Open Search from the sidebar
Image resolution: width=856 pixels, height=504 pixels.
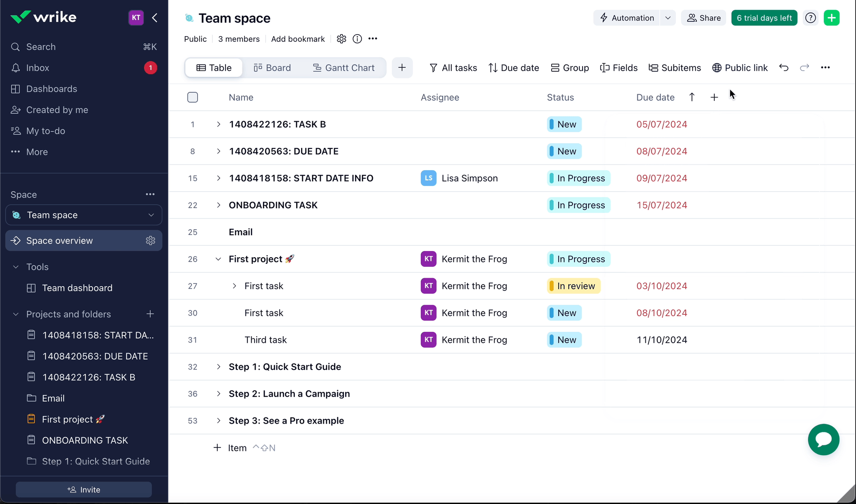point(40,47)
